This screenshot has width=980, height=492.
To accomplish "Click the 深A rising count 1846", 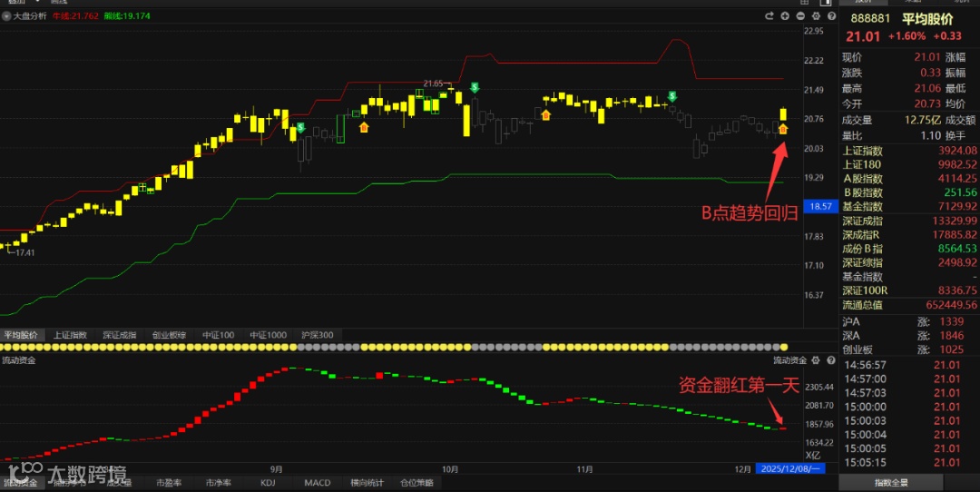I will pos(952,336).
